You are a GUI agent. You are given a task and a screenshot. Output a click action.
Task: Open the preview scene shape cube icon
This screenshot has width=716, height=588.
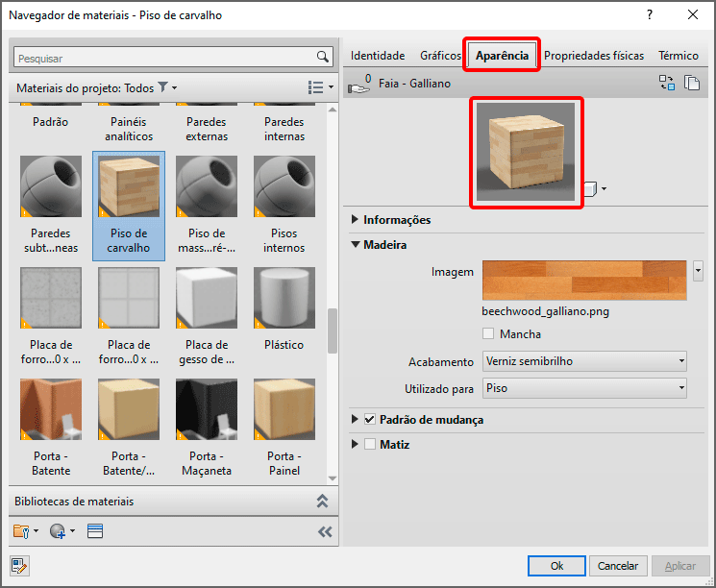[591, 188]
